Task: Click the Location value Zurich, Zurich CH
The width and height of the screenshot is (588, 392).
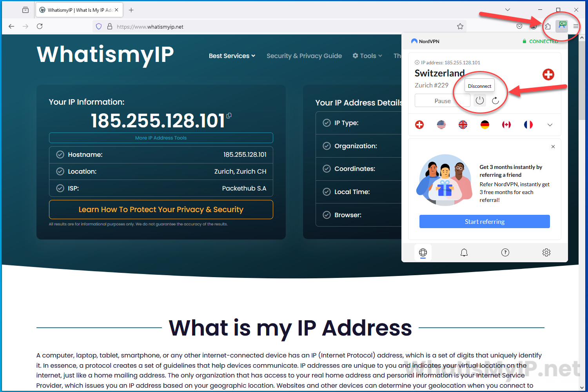Action: 240,171
